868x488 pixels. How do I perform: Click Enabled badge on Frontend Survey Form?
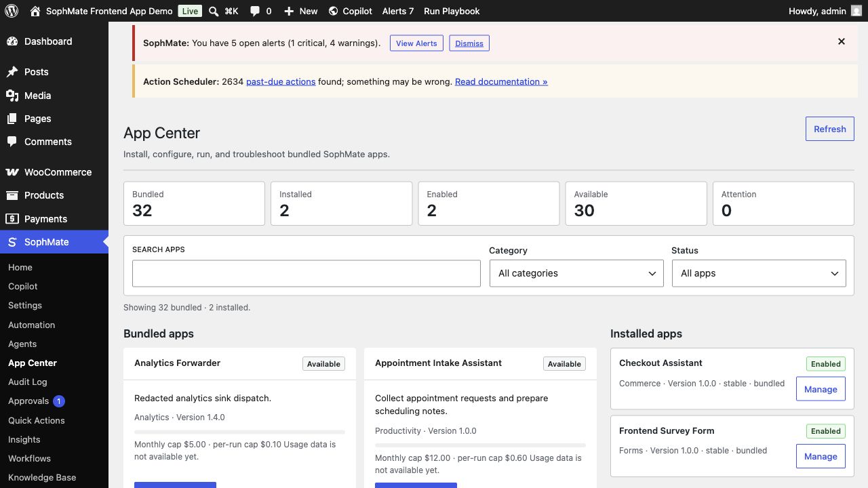826,431
